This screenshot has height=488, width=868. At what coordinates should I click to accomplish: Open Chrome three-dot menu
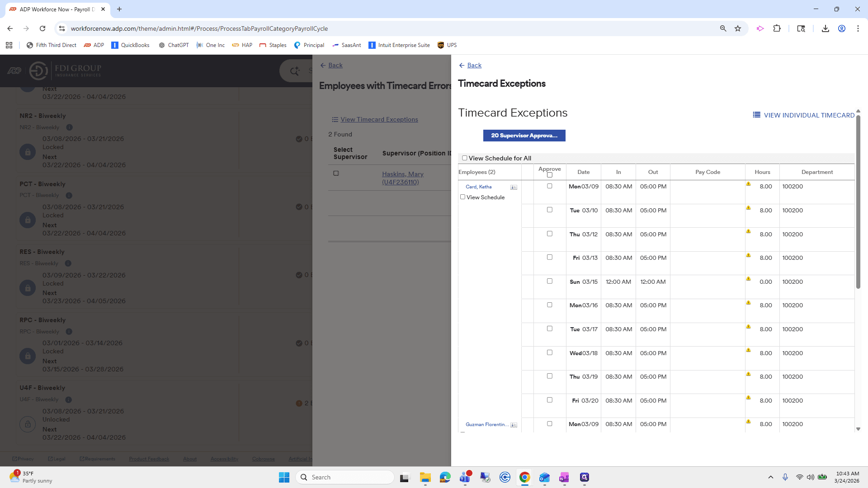click(x=858, y=28)
